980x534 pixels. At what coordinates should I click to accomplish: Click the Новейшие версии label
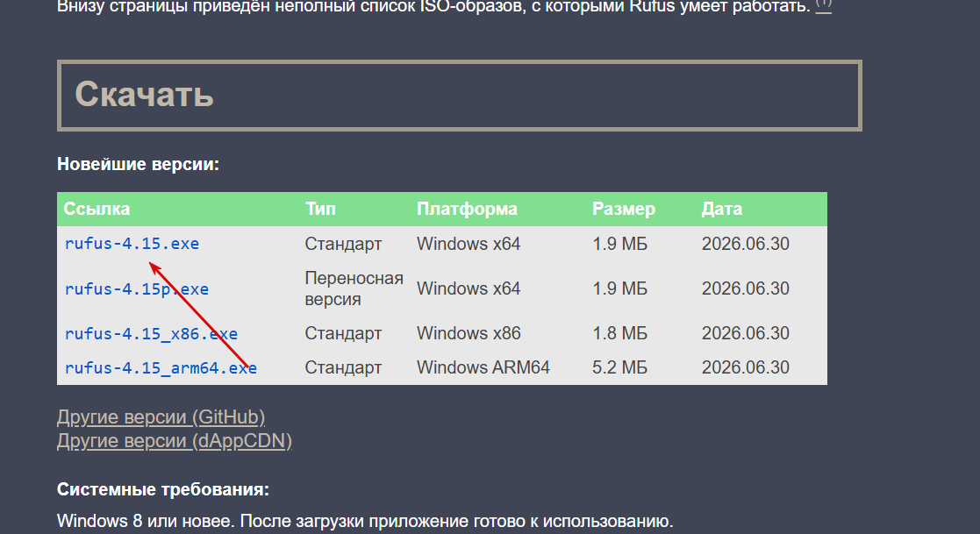138,164
